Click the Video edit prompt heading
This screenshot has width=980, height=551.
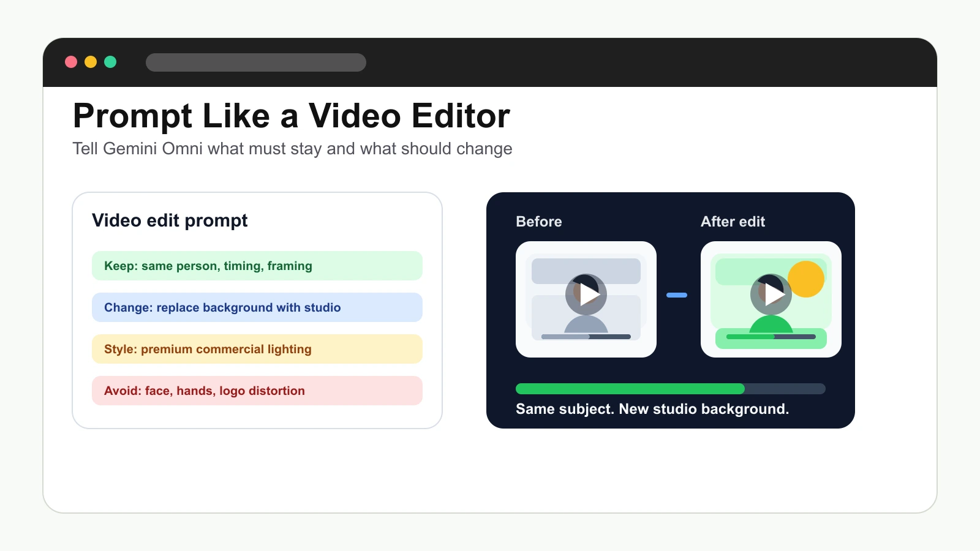(x=170, y=220)
